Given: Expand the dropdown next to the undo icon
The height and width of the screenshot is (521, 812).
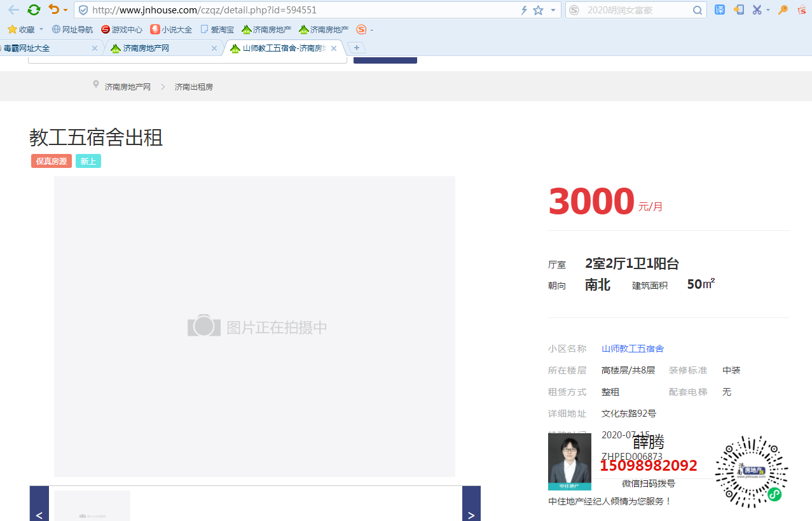Looking at the screenshot, I should [65, 10].
